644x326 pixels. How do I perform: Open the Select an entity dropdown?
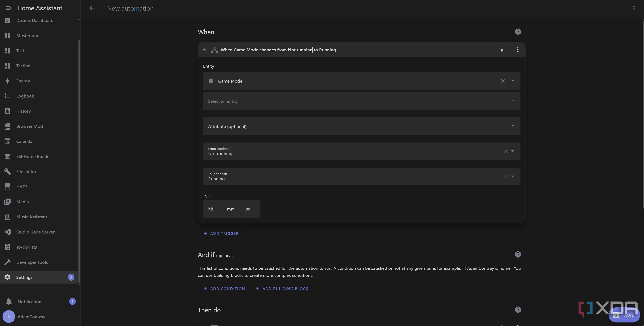(361, 101)
